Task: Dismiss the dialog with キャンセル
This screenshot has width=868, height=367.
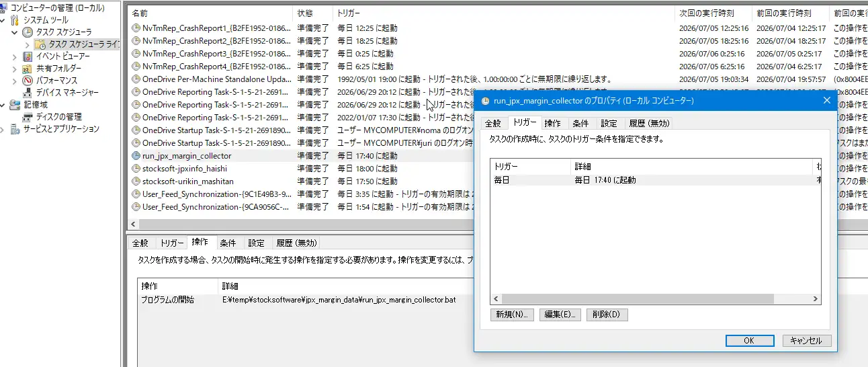Action: (x=807, y=341)
